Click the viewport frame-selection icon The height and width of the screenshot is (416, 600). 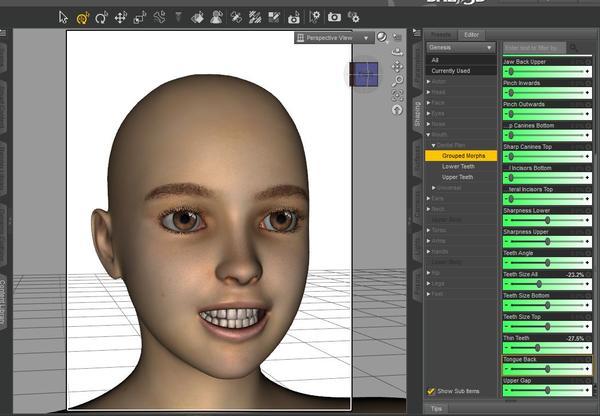click(397, 96)
